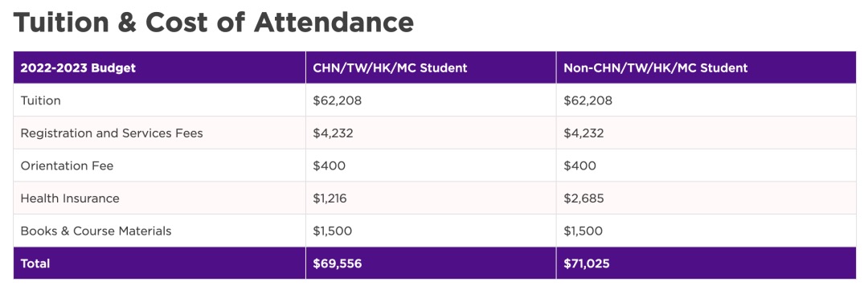Select the $400 orientation fee in Non-CHN column
The image size is (868, 290).
tap(579, 166)
